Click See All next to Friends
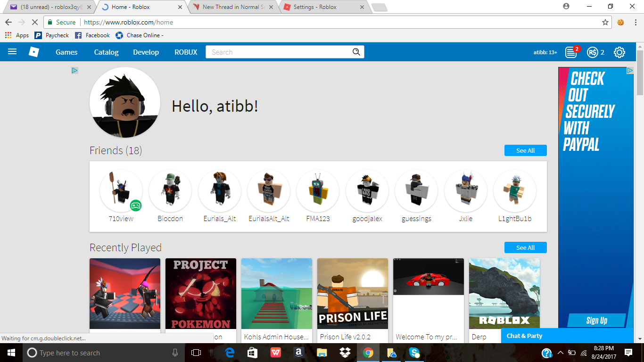This screenshot has height=362, width=644. tap(525, 150)
